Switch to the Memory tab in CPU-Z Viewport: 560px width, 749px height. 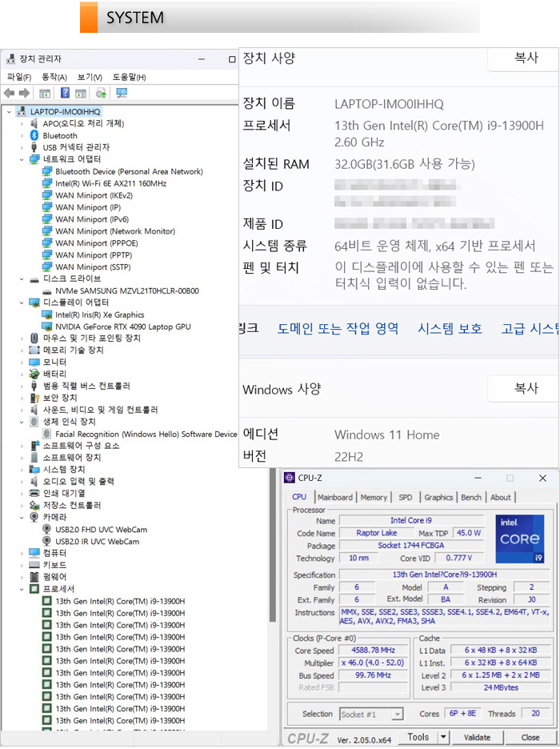(374, 497)
